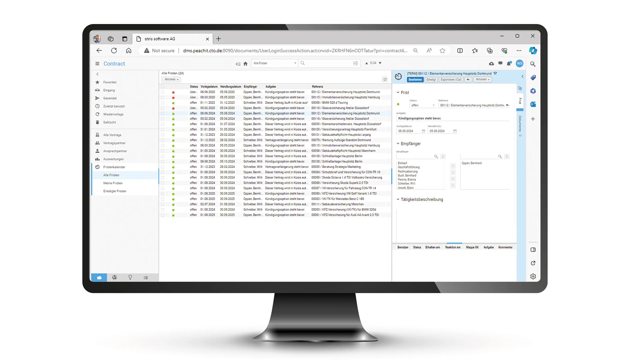Click the globe icon at sidebar bottom
The image size is (630, 364).
115,277
